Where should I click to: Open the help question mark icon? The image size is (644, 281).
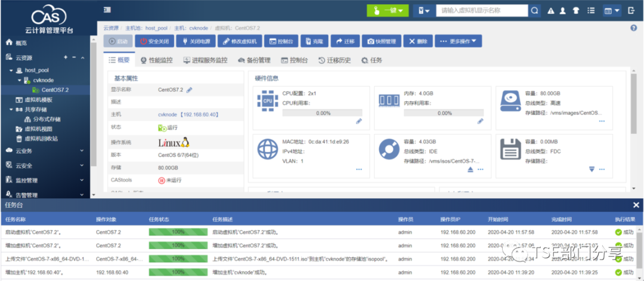(633, 28)
